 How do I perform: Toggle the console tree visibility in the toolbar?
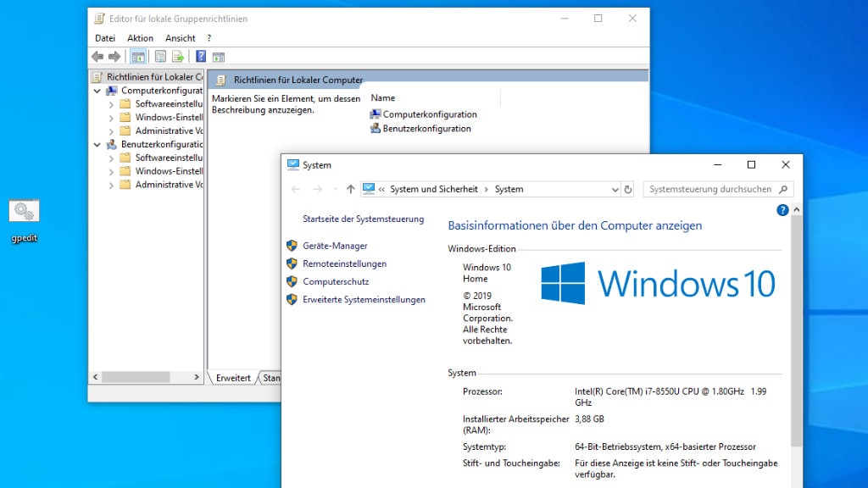(x=137, y=56)
